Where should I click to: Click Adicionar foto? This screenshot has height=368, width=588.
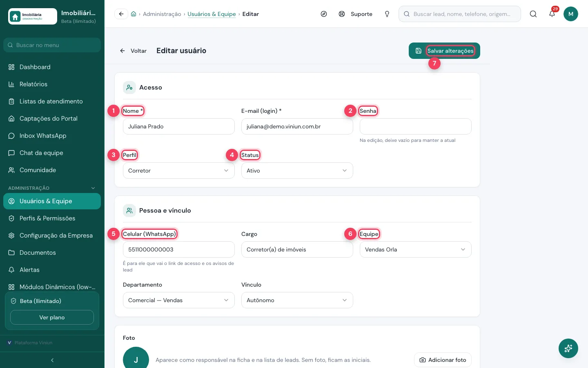click(x=443, y=360)
